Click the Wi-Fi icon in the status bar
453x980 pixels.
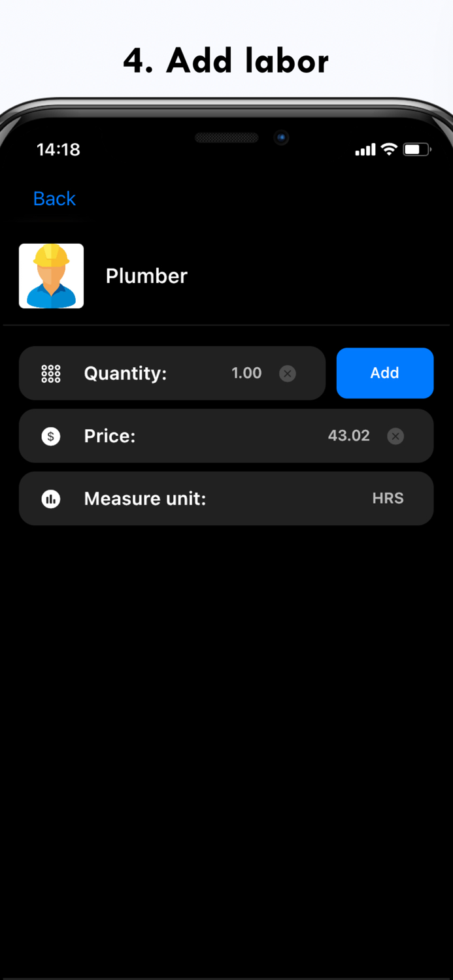pyautogui.click(x=389, y=150)
